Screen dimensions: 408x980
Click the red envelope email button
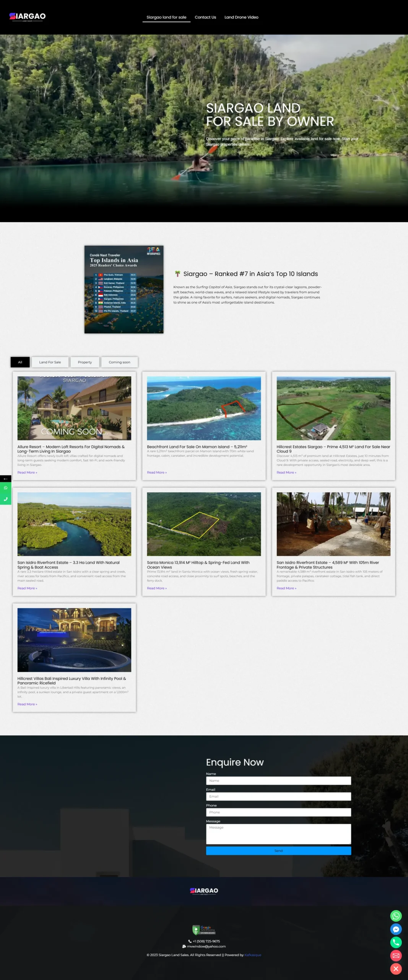pos(396,955)
